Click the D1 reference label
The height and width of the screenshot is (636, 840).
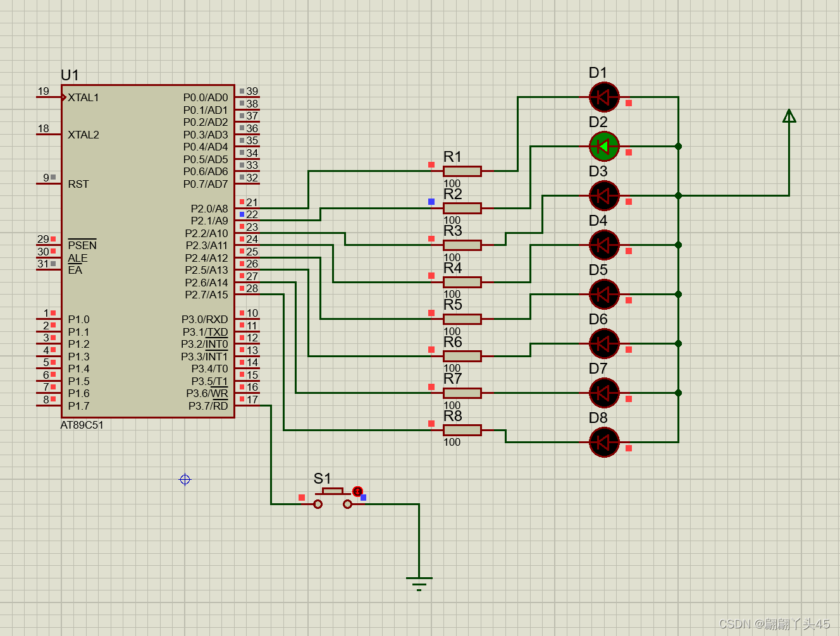point(598,73)
